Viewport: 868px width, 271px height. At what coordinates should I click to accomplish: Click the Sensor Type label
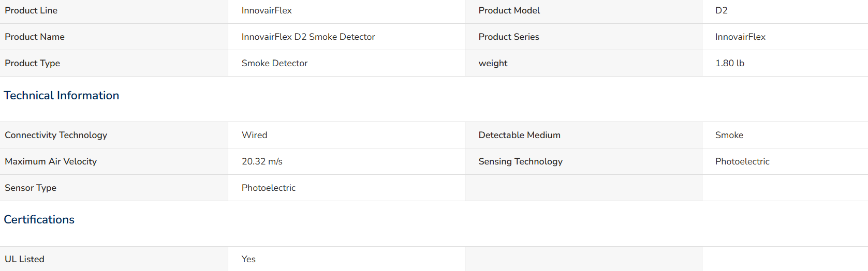(31, 188)
